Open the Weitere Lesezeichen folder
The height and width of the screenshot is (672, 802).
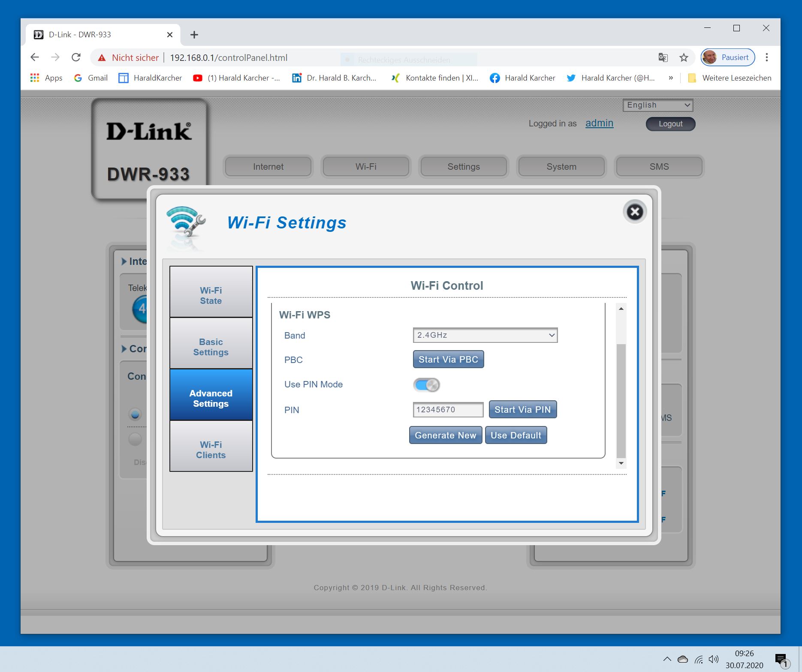tap(730, 78)
